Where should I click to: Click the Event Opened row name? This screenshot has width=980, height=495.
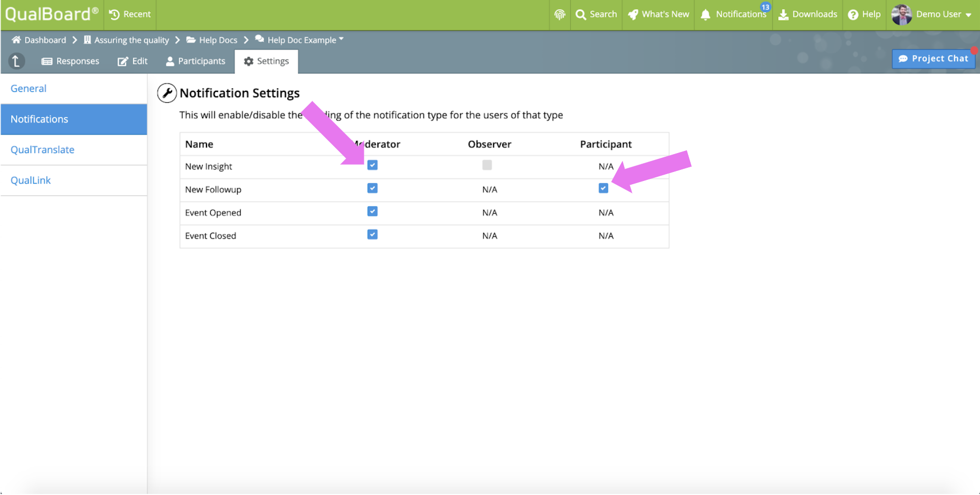point(213,213)
